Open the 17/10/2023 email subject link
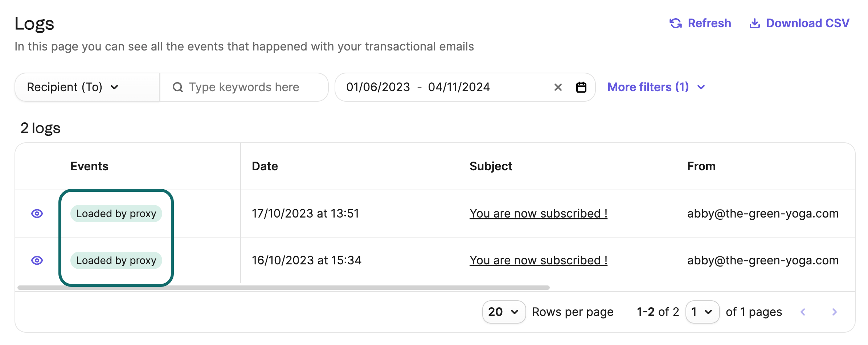The width and height of the screenshot is (868, 345). click(538, 214)
